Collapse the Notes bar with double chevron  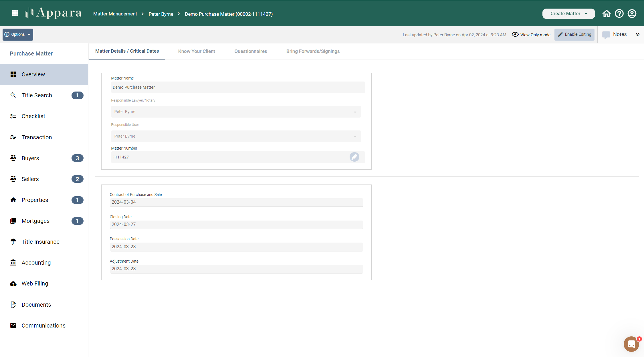[x=637, y=34]
